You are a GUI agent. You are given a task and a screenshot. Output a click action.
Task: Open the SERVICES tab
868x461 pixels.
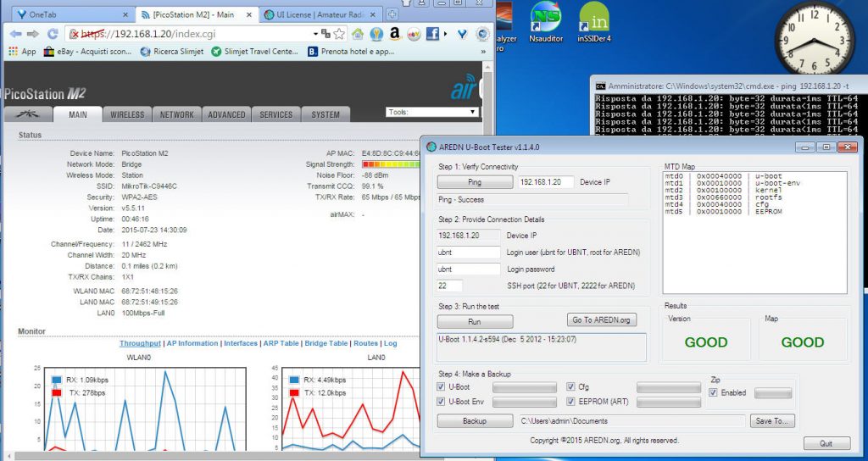pos(276,114)
